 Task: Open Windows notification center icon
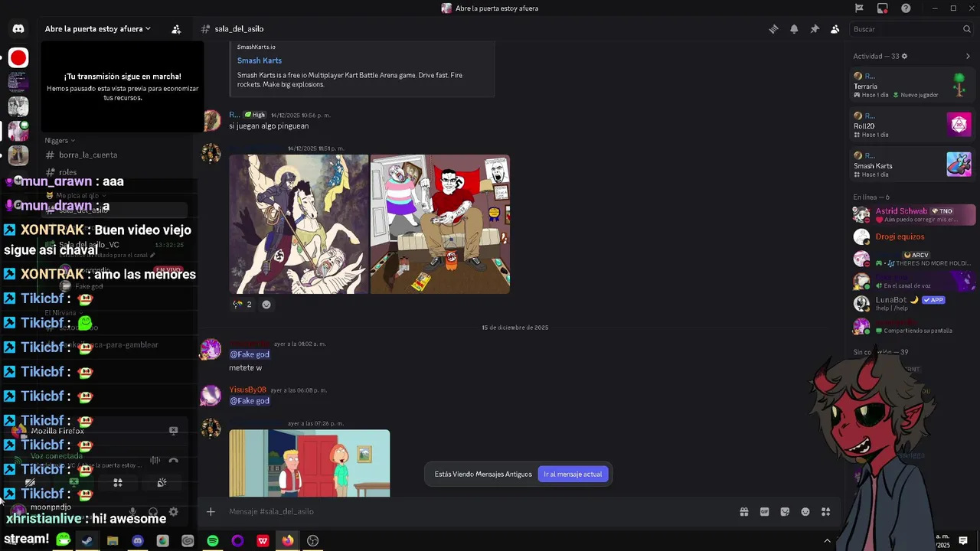click(x=963, y=540)
